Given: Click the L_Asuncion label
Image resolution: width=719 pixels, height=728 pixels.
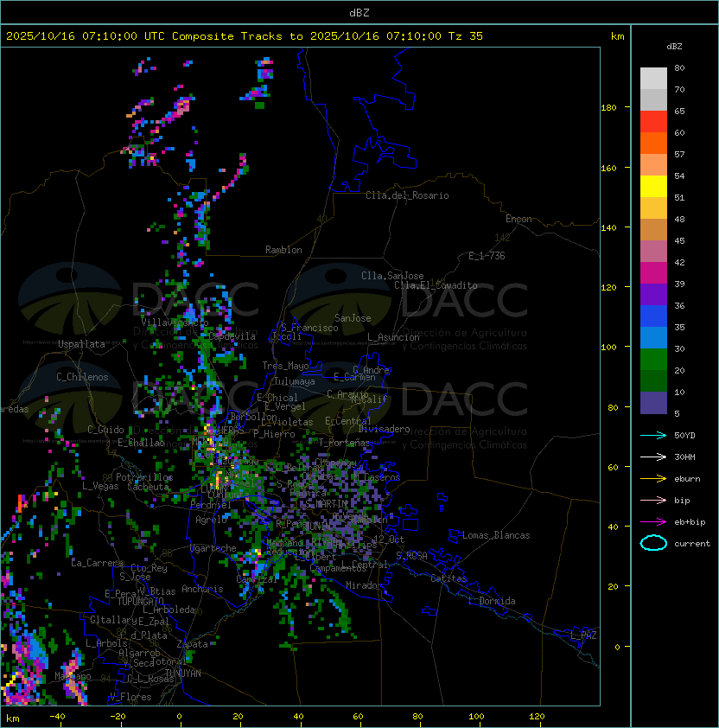Looking at the screenshot, I should point(393,337).
